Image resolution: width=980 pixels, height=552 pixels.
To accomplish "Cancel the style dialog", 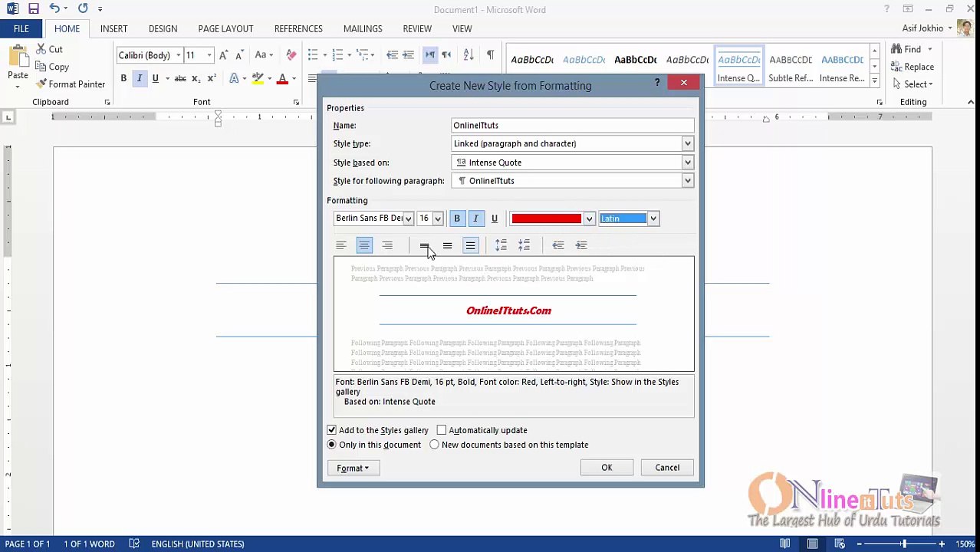I will coord(667,468).
